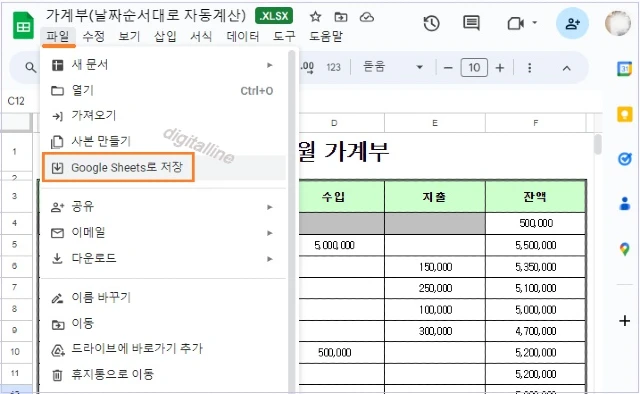This screenshot has width=640, height=394.
Task: Click the C12 name box
Action: coord(16,101)
